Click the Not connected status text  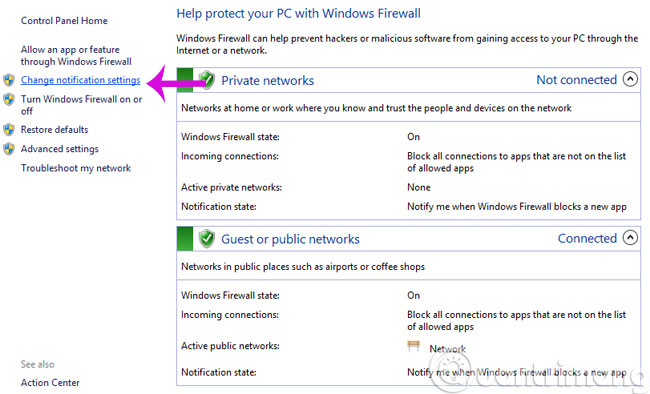point(577,80)
